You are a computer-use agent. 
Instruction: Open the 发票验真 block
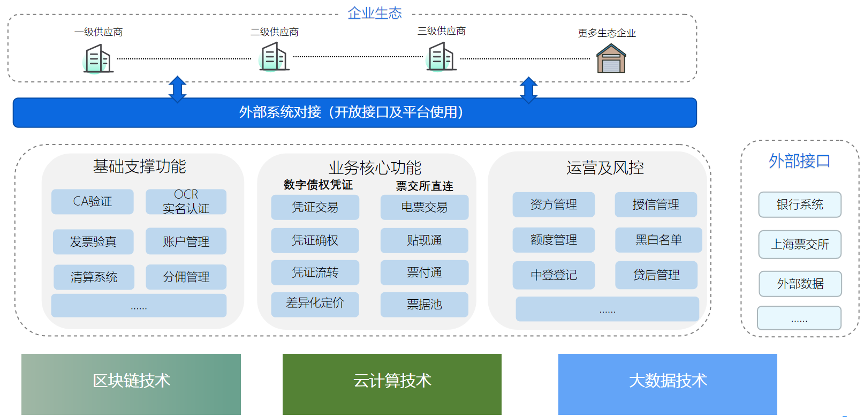click(x=93, y=242)
